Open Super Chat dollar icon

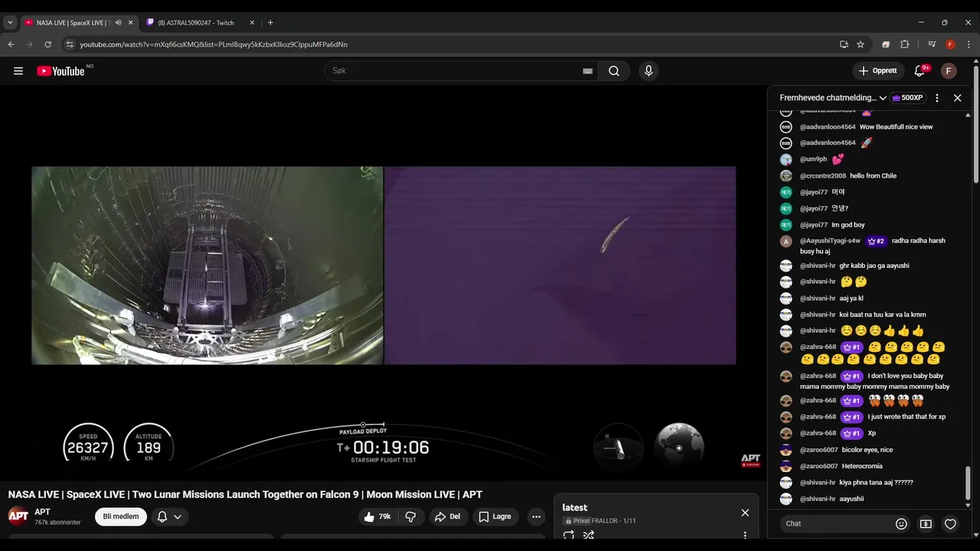tap(926, 523)
